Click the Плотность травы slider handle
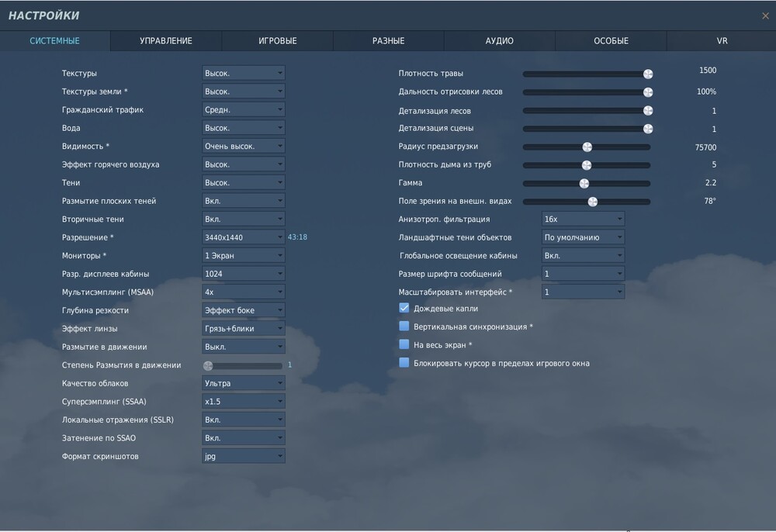 coord(648,74)
